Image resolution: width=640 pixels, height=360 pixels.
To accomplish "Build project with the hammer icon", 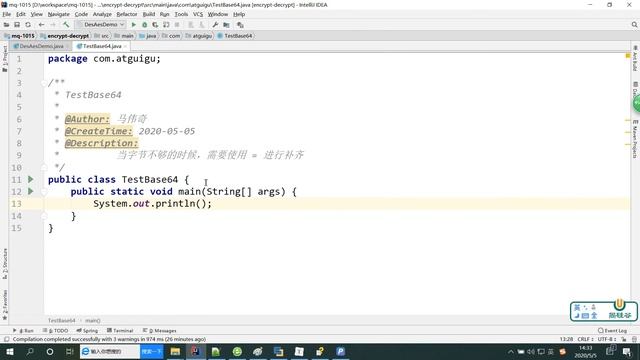I will click(x=66, y=25).
